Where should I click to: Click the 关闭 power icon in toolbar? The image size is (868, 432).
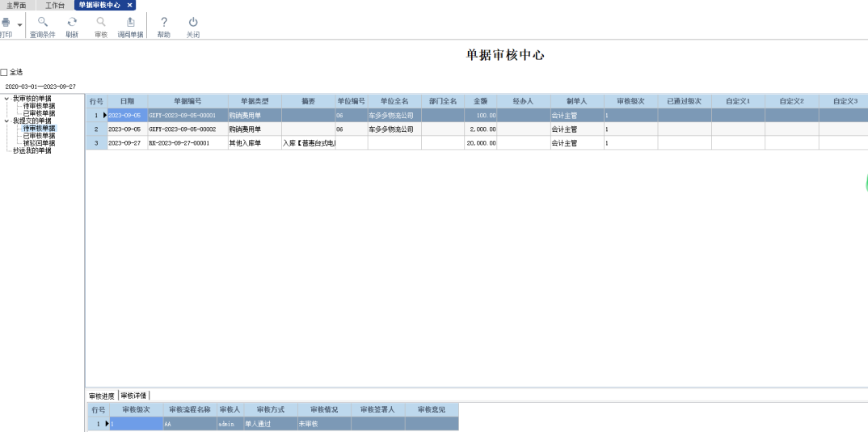tap(193, 23)
